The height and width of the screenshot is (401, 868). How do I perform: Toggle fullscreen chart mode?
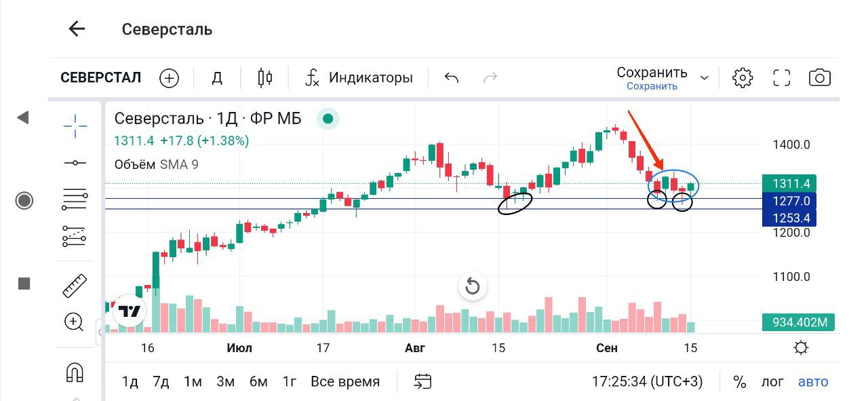point(782,78)
